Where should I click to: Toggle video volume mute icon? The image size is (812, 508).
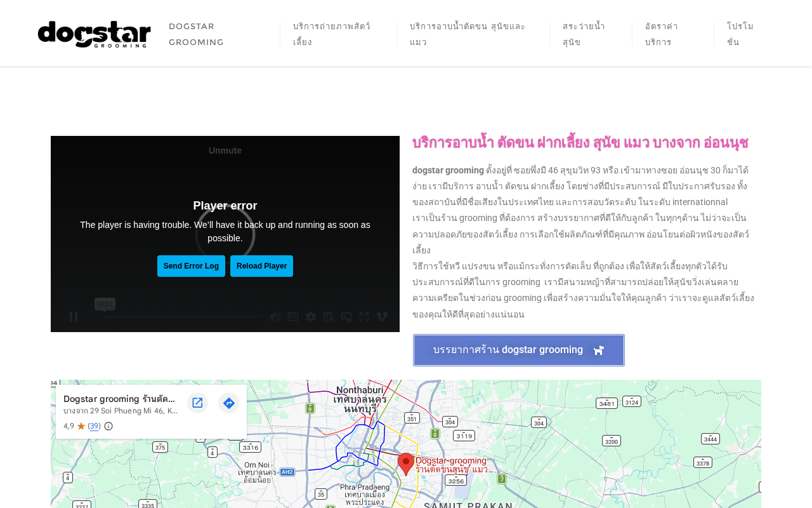pos(275,317)
